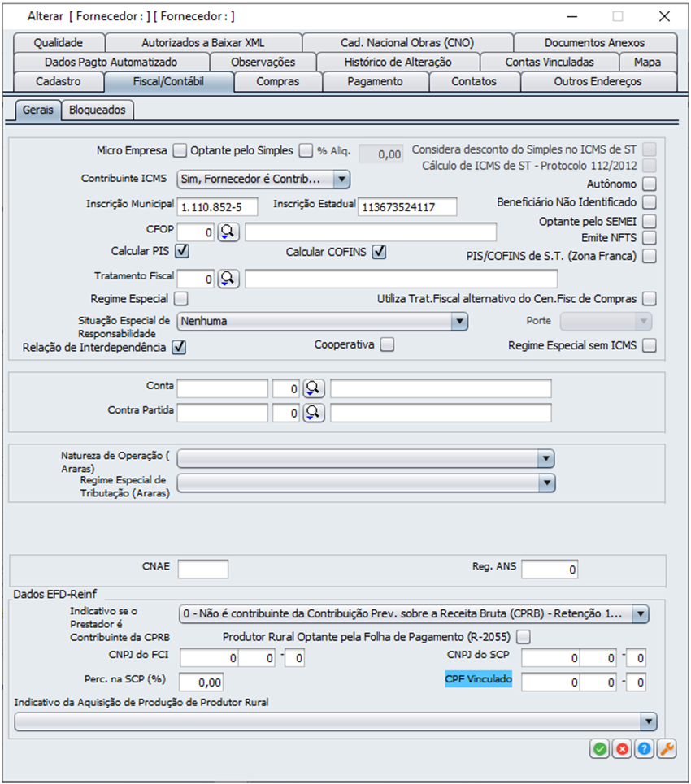691x784 pixels.
Task: Open the Mapa tab
Action: [648, 62]
